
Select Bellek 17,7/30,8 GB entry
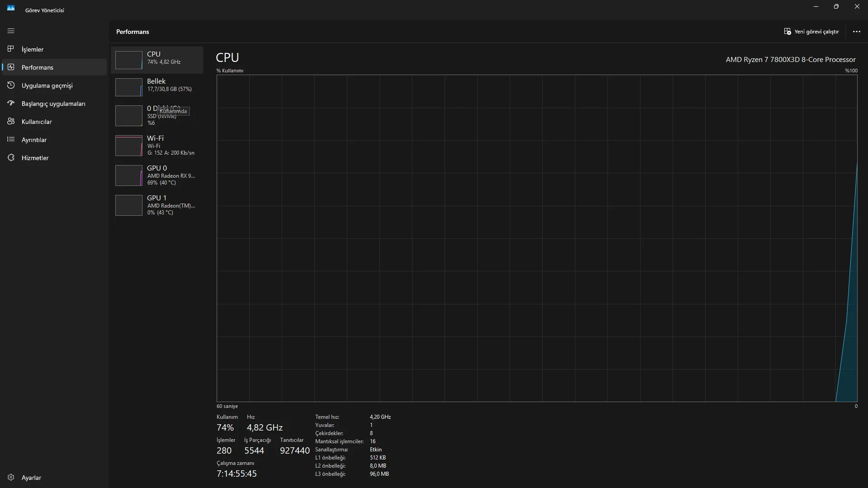157,87
